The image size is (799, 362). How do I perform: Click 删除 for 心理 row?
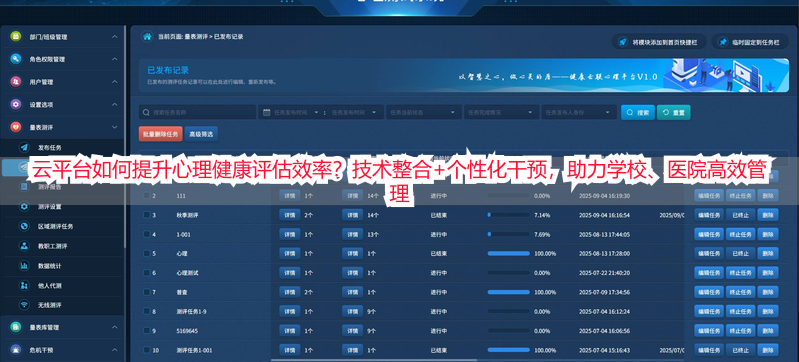click(768, 253)
